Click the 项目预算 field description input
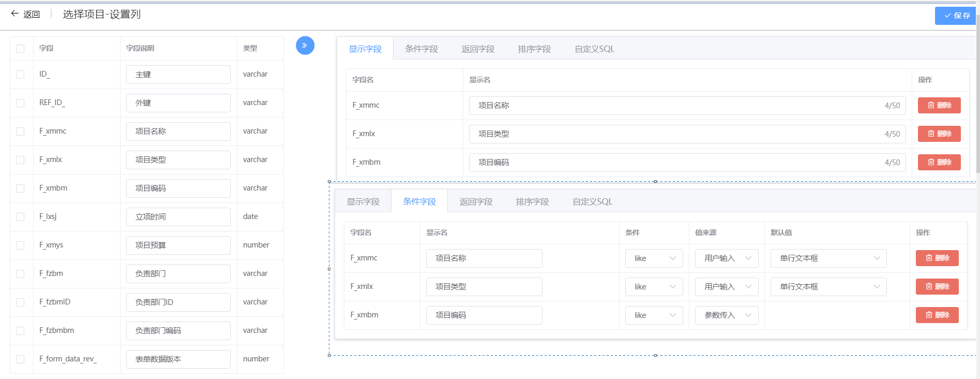This screenshot has height=379, width=980. [178, 245]
